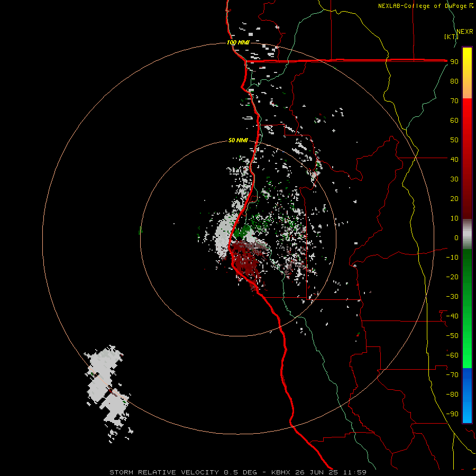The width and height of the screenshot is (476, 476).
Task: Click the Storm Relative Velocity footer caption
Action: [x=238, y=472]
